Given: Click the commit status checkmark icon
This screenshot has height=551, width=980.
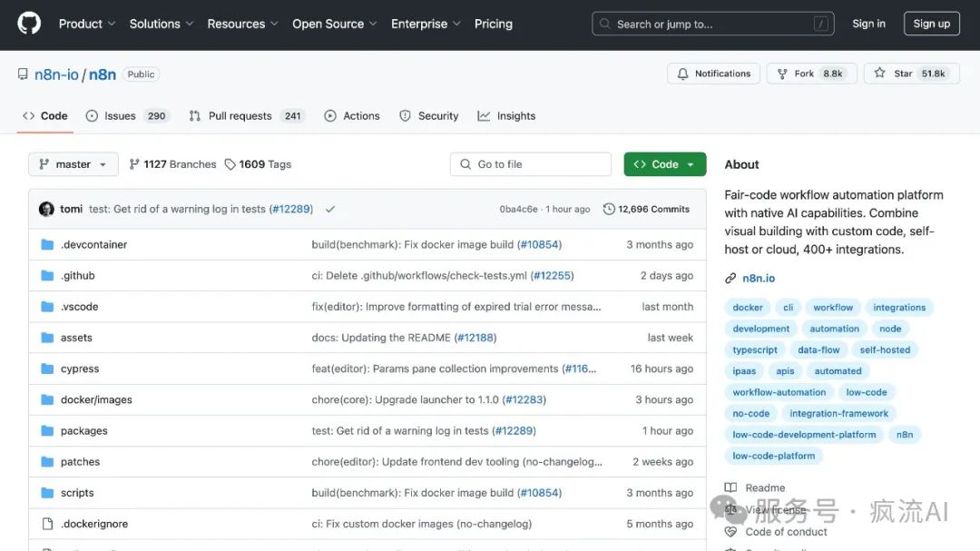Looking at the screenshot, I should point(330,209).
